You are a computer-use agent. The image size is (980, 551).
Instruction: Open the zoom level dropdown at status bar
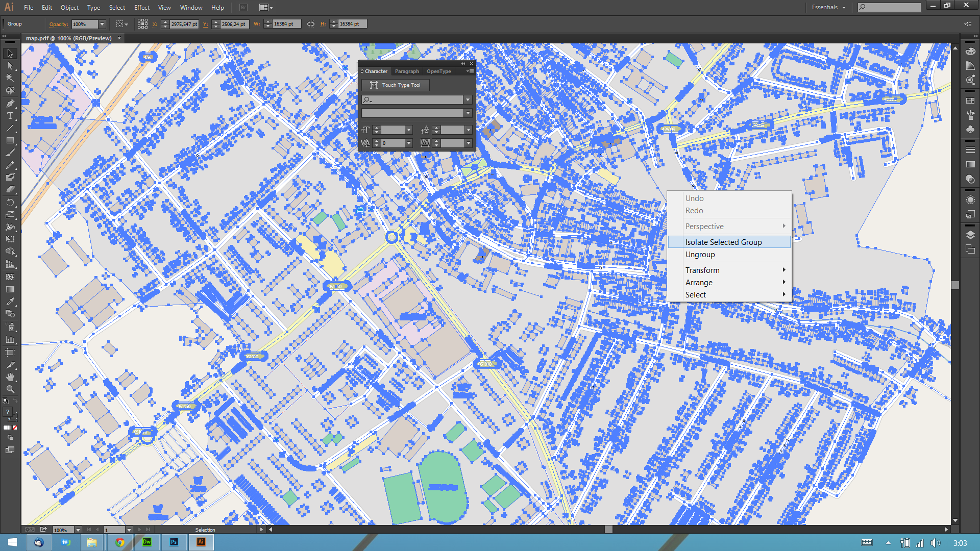coord(78,530)
